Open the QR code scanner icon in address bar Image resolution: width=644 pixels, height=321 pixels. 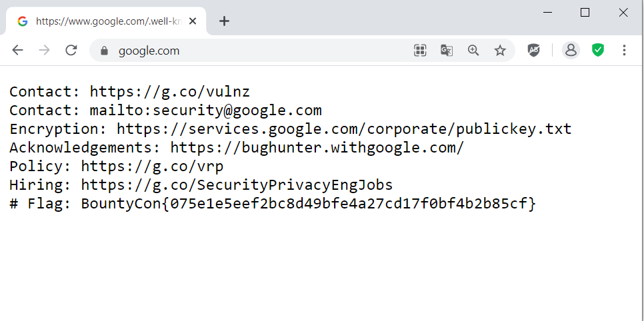(x=420, y=50)
